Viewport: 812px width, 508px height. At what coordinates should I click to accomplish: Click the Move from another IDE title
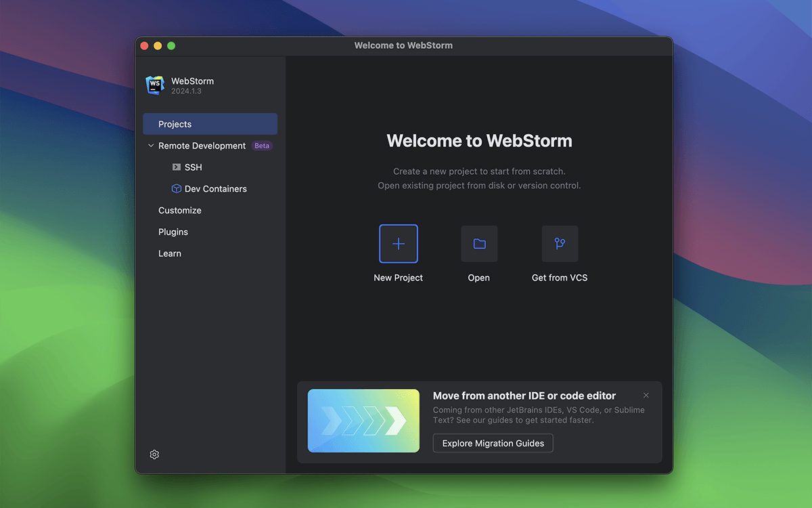point(524,396)
